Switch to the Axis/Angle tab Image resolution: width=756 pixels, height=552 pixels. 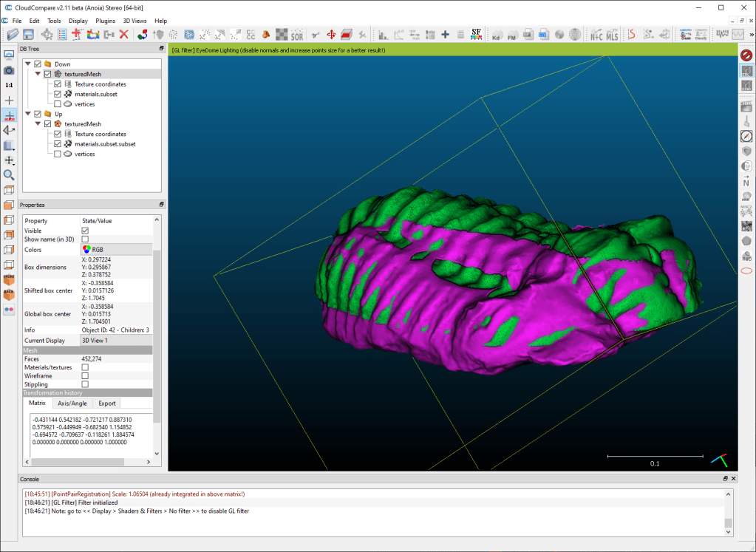tap(72, 403)
